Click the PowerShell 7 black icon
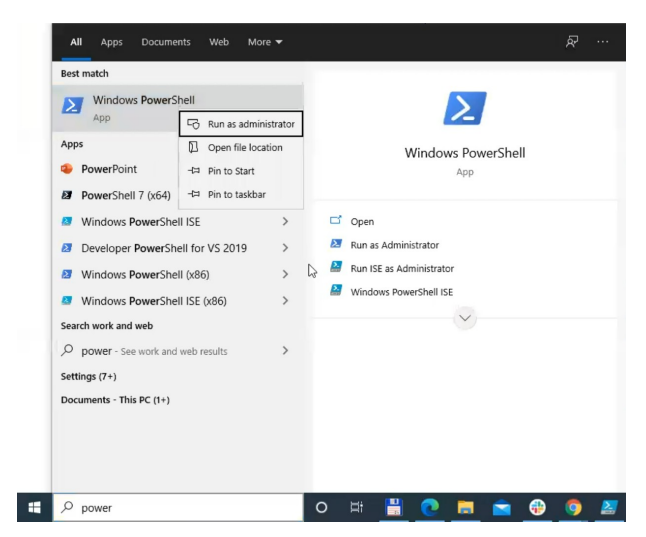The height and width of the screenshot is (537, 646). click(67, 195)
